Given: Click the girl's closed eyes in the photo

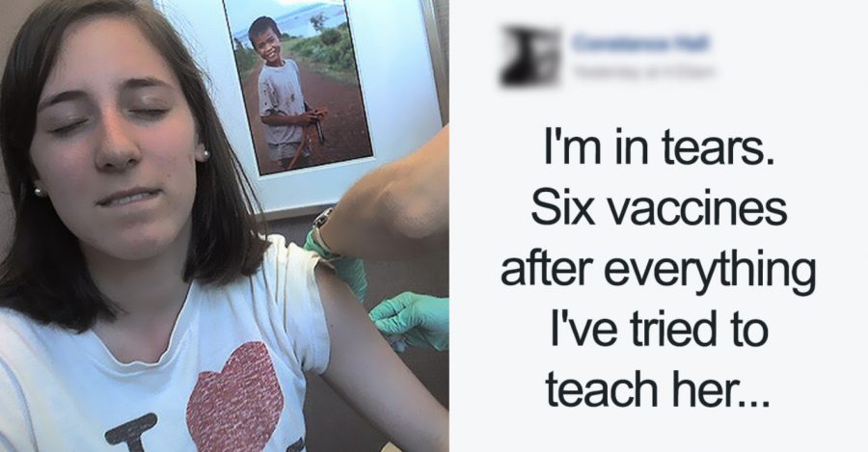Looking at the screenshot, I should (110, 118).
